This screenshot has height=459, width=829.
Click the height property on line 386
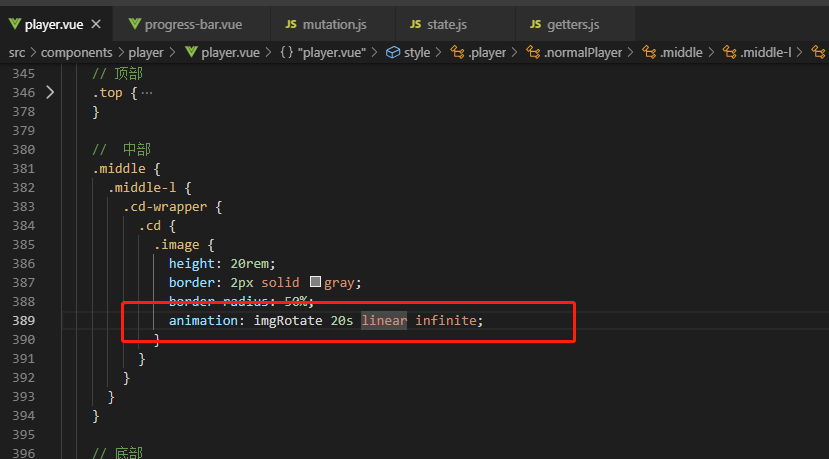point(192,263)
